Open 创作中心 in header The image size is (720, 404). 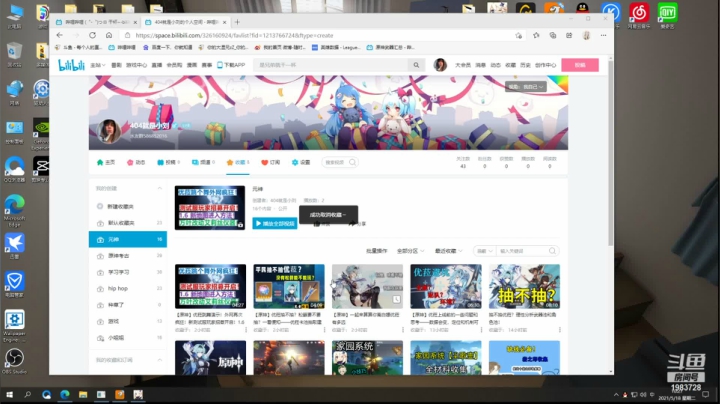pyautogui.click(x=546, y=65)
